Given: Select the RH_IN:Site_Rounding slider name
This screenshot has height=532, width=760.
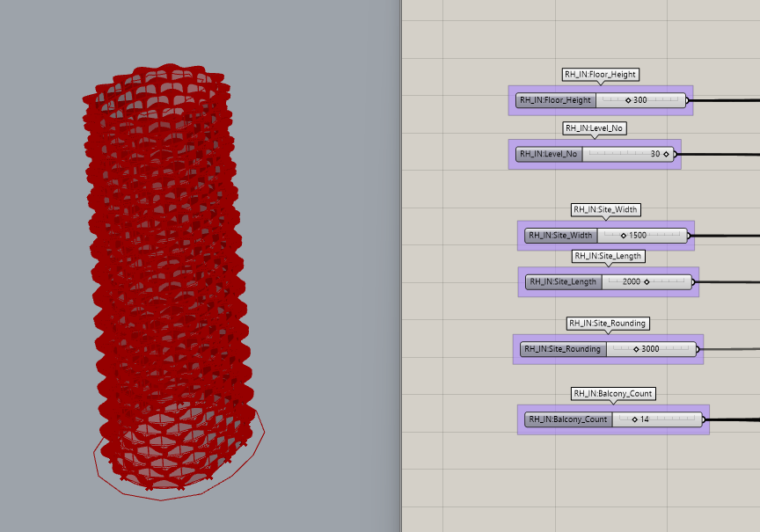Looking at the screenshot, I should pos(563,349).
